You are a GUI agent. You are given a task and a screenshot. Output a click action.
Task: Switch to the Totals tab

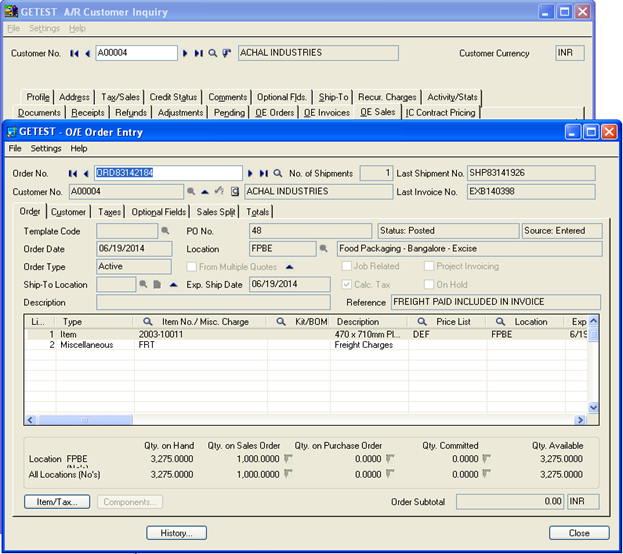pos(257,212)
